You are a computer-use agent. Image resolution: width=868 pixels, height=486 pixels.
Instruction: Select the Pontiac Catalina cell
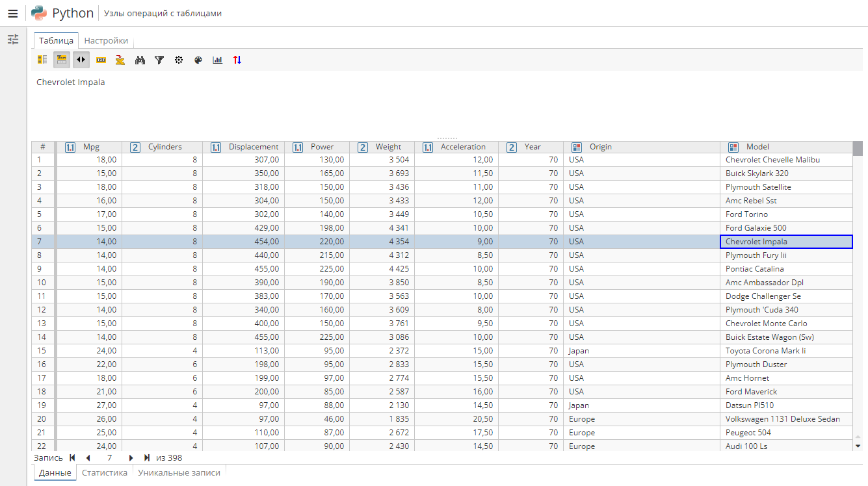click(786, 269)
